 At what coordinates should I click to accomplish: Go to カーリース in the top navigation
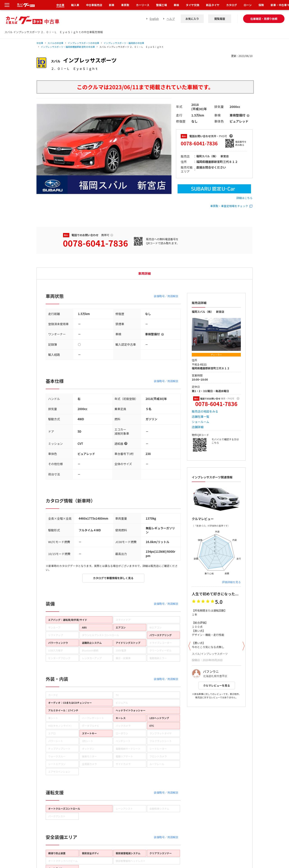pyautogui.click(x=142, y=5)
